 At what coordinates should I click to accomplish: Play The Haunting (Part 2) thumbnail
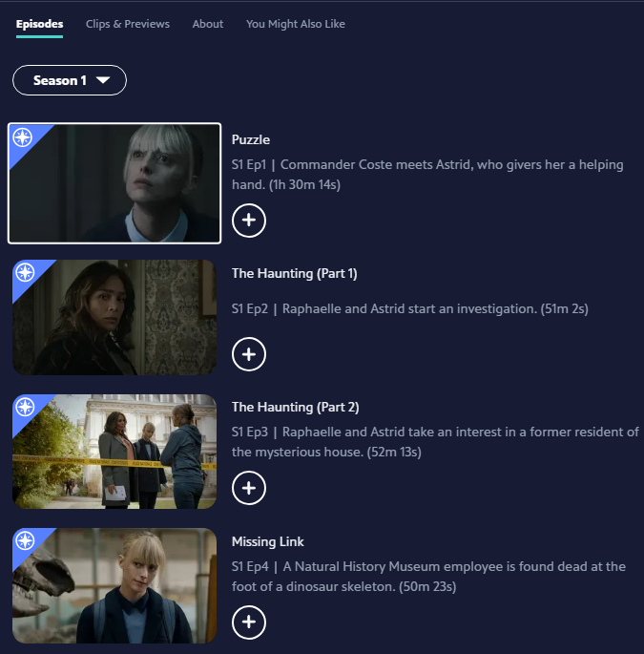[x=114, y=452]
